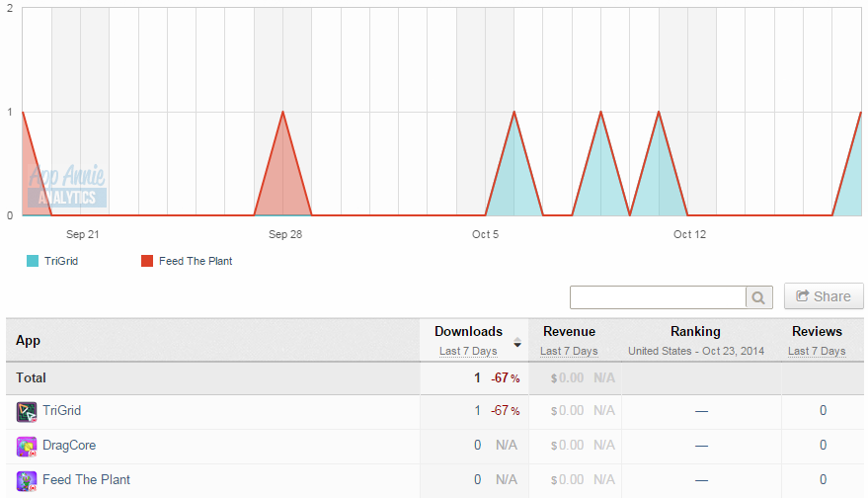Viewport: 868px width, 498px height.
Task: Click the Oct 5 axis label
Action: [x=486, y=234]
